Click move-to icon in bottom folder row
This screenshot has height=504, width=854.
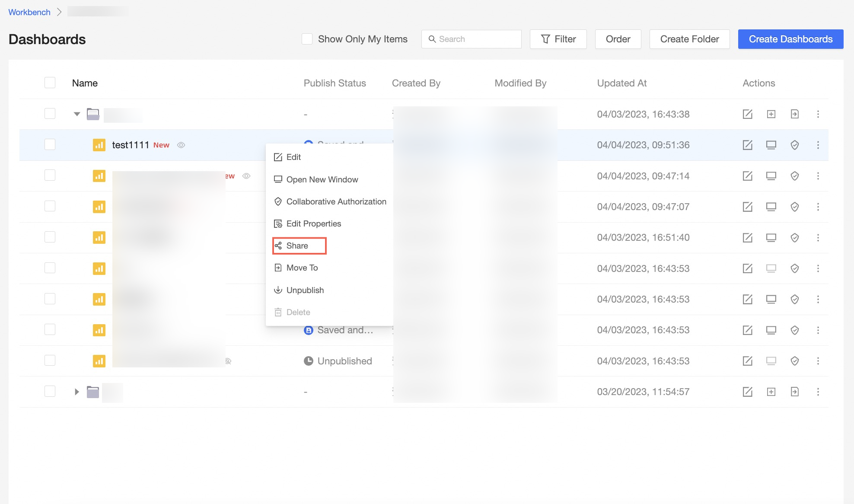(x=794, y=392)
